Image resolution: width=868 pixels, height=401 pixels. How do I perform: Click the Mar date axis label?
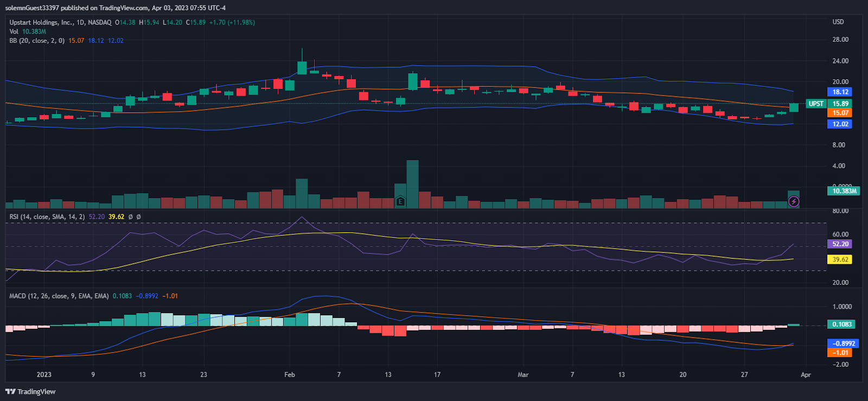(523, 374)
